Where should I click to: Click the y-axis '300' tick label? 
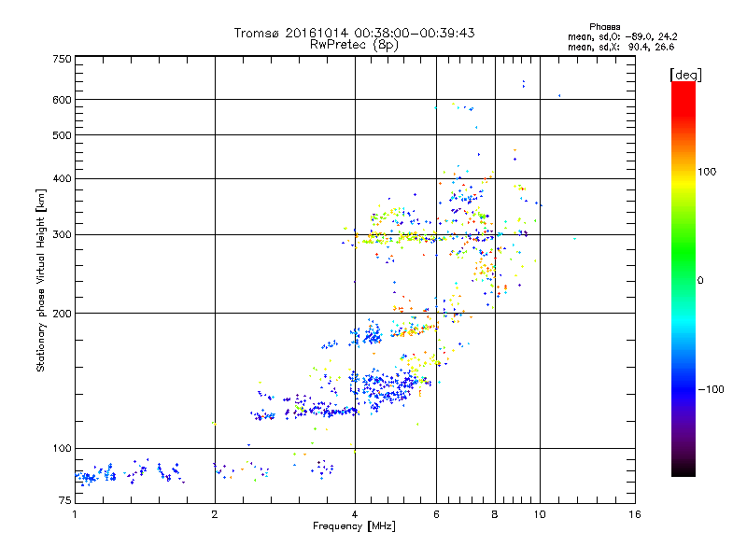pyautogui.click(x=63, y=235)
